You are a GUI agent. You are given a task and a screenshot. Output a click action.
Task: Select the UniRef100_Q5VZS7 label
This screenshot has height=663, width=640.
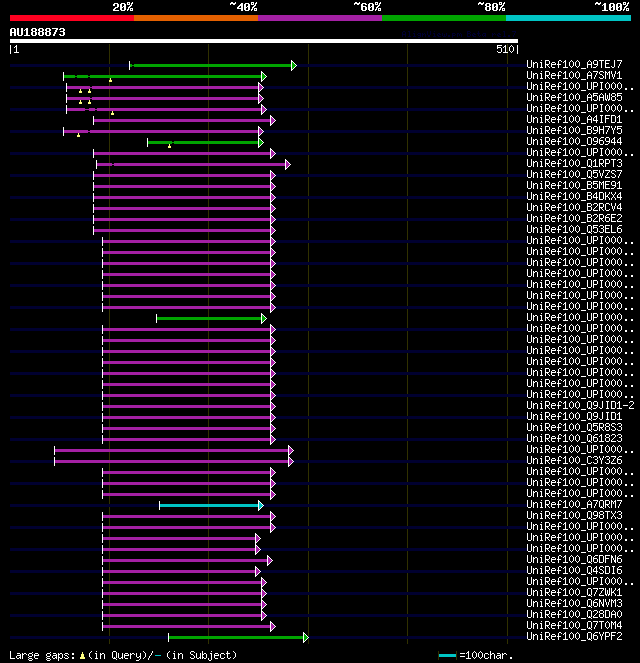(x=574, y=174)
